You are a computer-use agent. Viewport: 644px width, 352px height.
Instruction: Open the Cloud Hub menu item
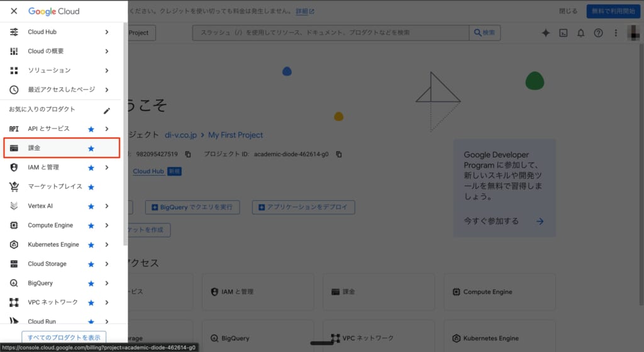point(61,32)
